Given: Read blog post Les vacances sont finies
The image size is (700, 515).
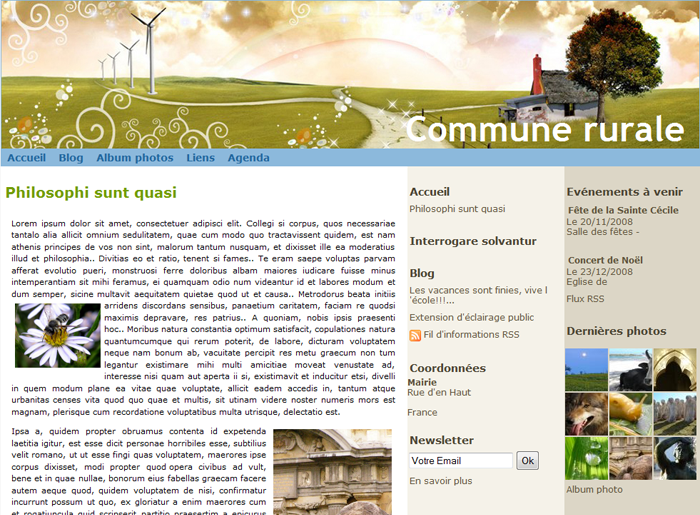Looking at the screenshot, I should 478,295.
